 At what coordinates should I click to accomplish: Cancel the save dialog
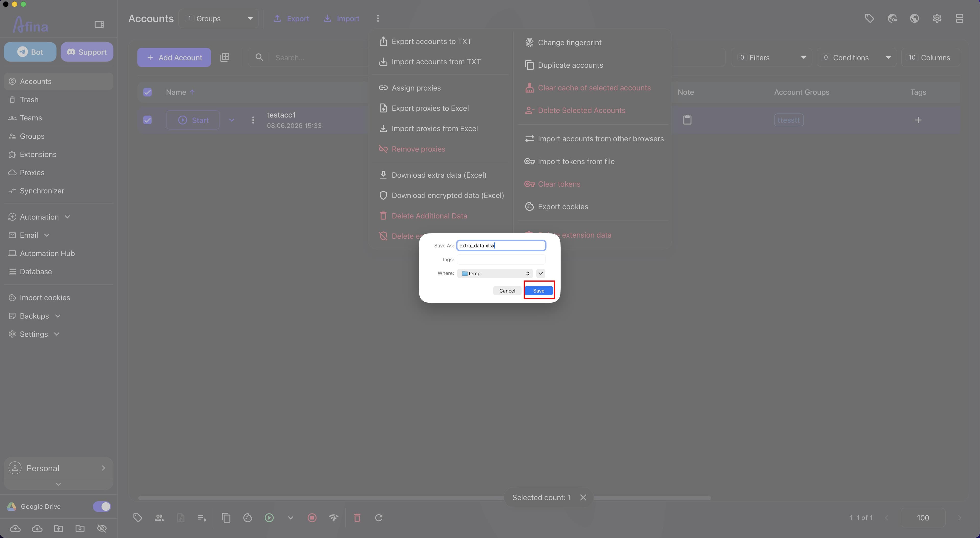(x=507, y=291)
